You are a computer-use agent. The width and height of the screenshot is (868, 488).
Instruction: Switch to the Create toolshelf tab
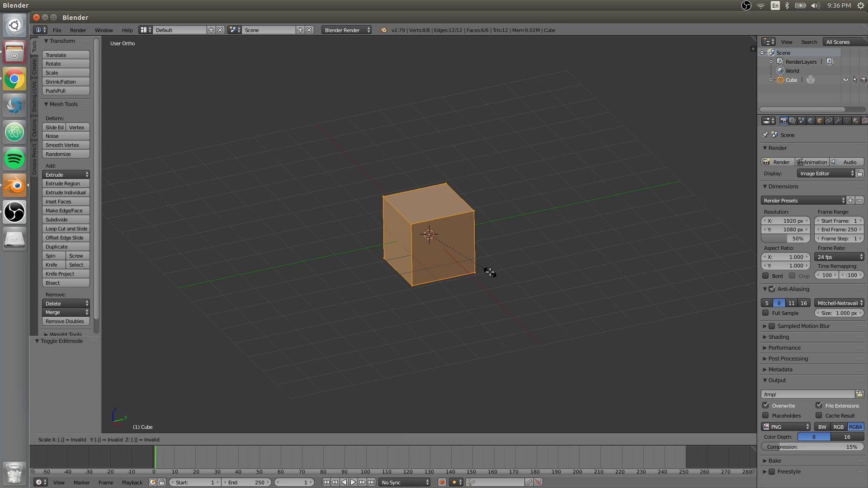[34, 66]
